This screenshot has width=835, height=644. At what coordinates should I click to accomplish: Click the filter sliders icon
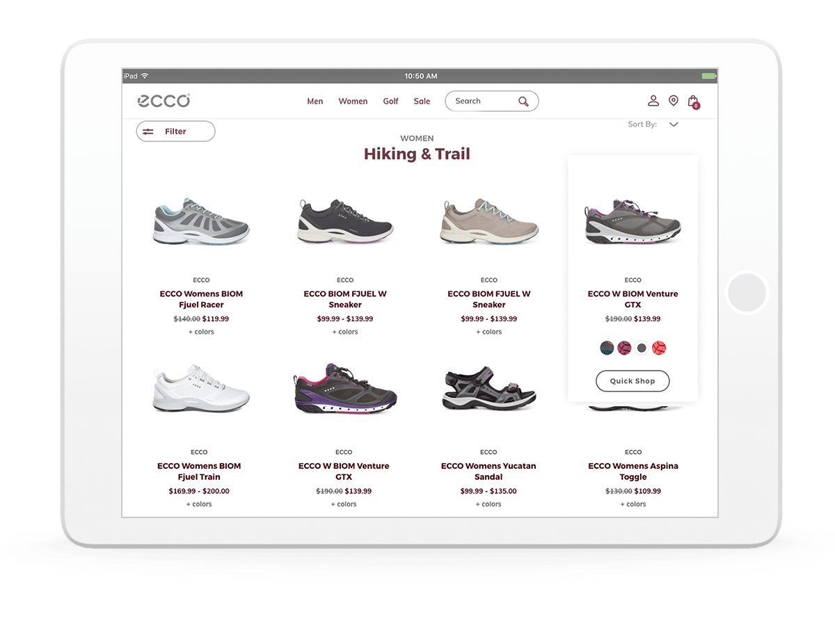(x=148, y=131)
